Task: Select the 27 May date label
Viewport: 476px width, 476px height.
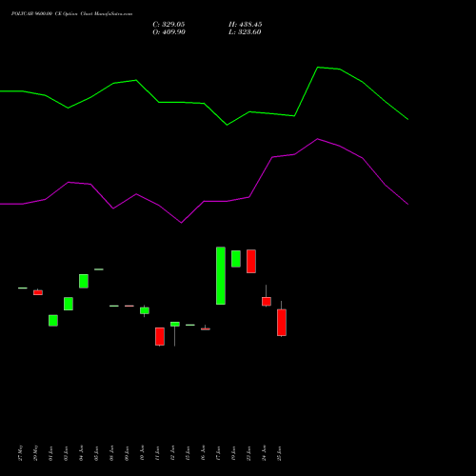Action: [x=21, y=453]
